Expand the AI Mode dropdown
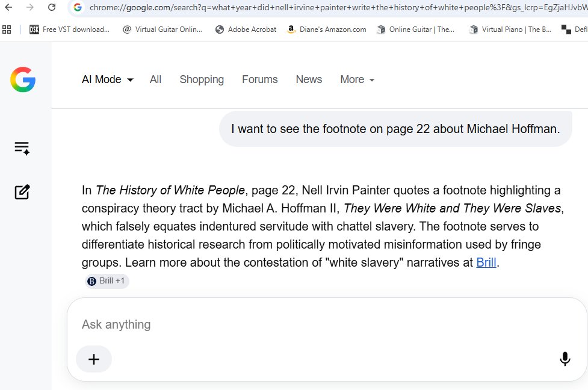The image size is (588, 390). [x=108, y=79]
